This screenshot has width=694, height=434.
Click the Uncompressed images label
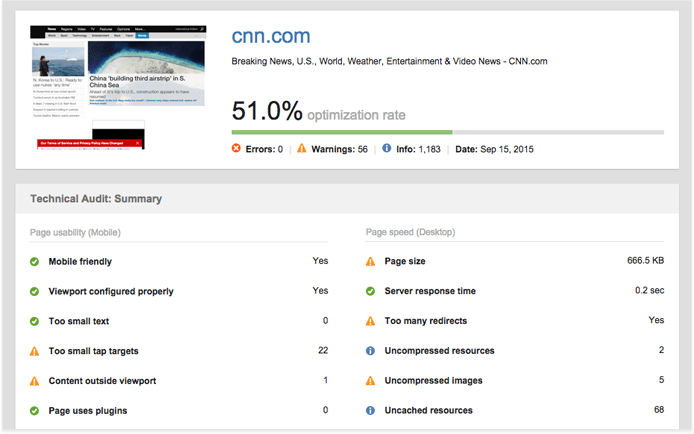[433, 380]
